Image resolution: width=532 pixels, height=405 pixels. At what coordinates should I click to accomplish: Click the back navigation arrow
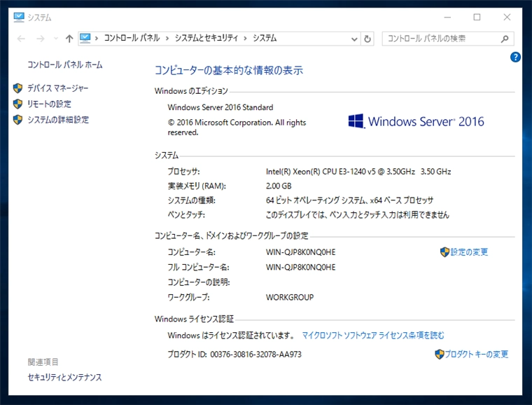coord(21,39)
